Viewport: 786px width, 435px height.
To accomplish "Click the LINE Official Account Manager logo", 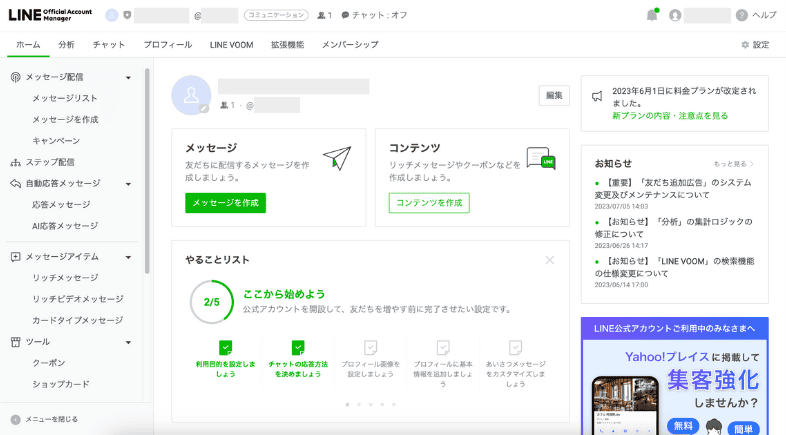I will click(x=50, y=15).
